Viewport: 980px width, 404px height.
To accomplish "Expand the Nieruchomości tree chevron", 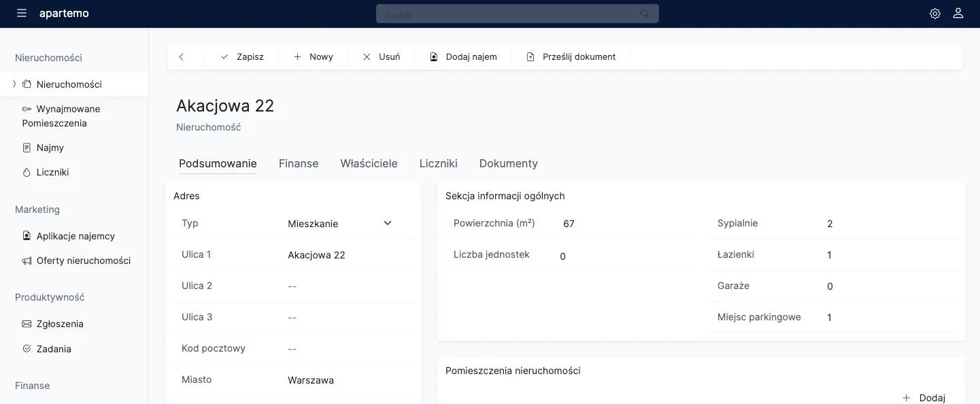I will pyautogui.click(x=14, y=84).
